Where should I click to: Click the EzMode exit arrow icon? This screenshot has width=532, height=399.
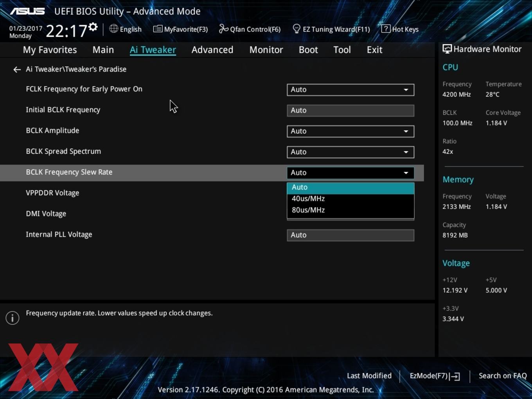pyautogui.click(x=455, y=376)
